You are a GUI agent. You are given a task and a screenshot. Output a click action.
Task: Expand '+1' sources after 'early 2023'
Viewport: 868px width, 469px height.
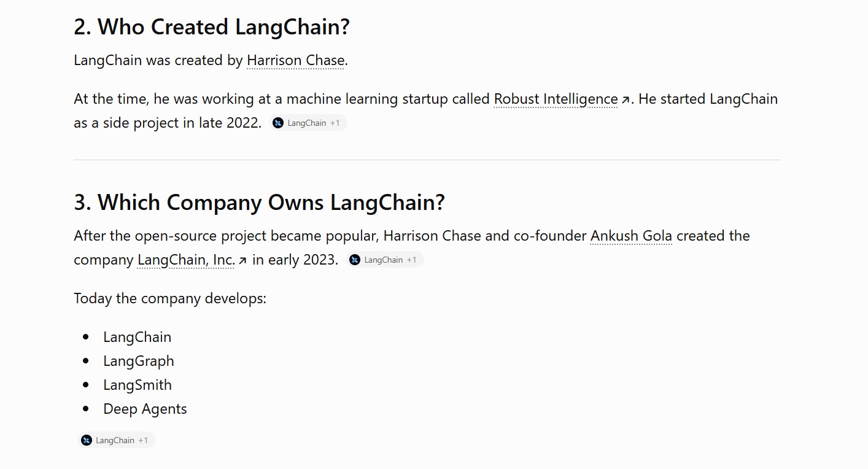[x=411, y=260]
